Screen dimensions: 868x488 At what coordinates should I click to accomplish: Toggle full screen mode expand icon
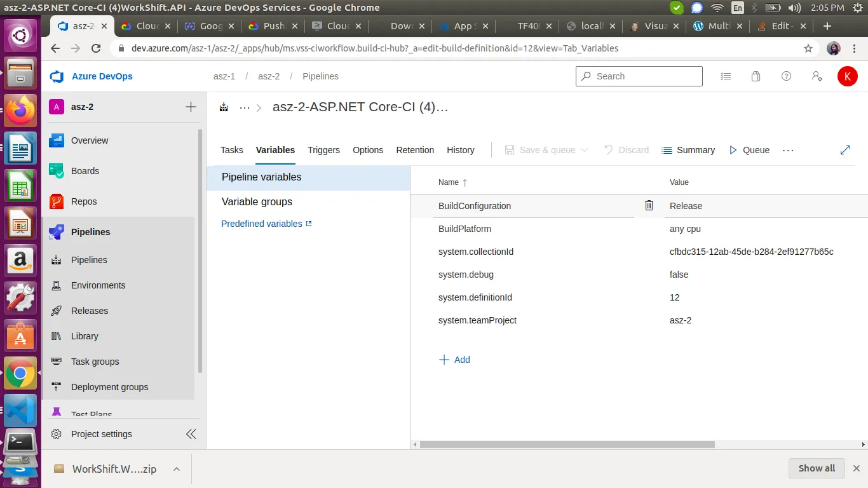(845, 150)
